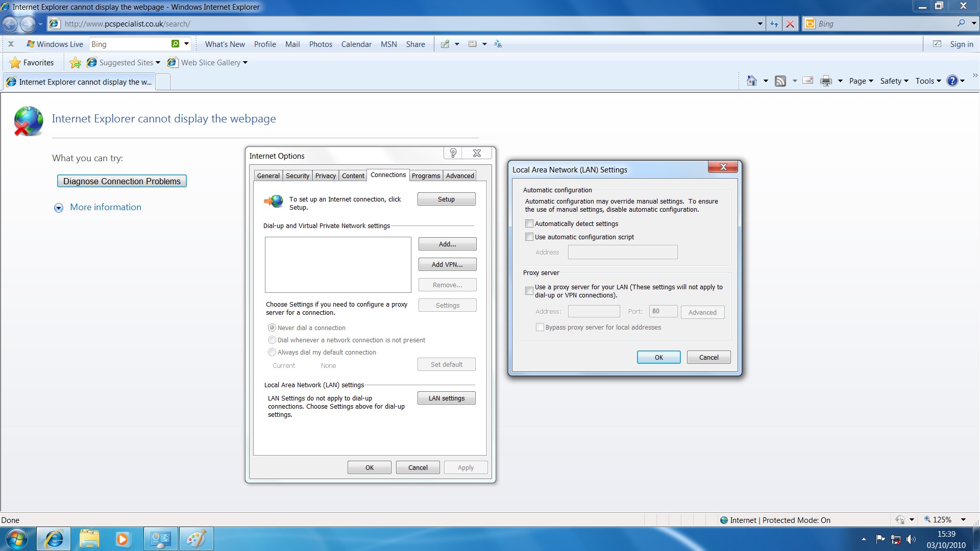Click the Setup button

446,199
